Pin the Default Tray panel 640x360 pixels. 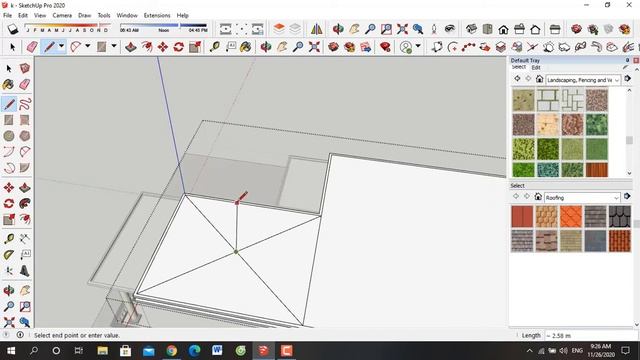628,60
